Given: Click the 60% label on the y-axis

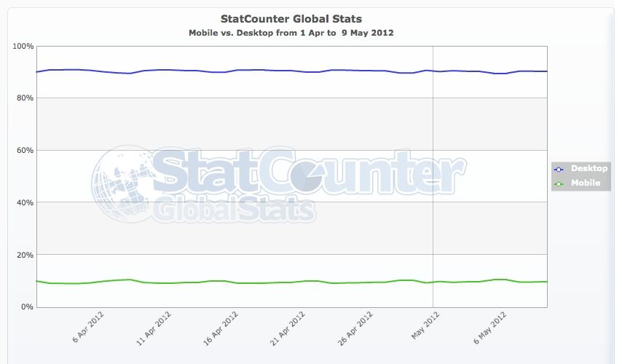Looking at the screenshot, I should [x=25, y=151].
